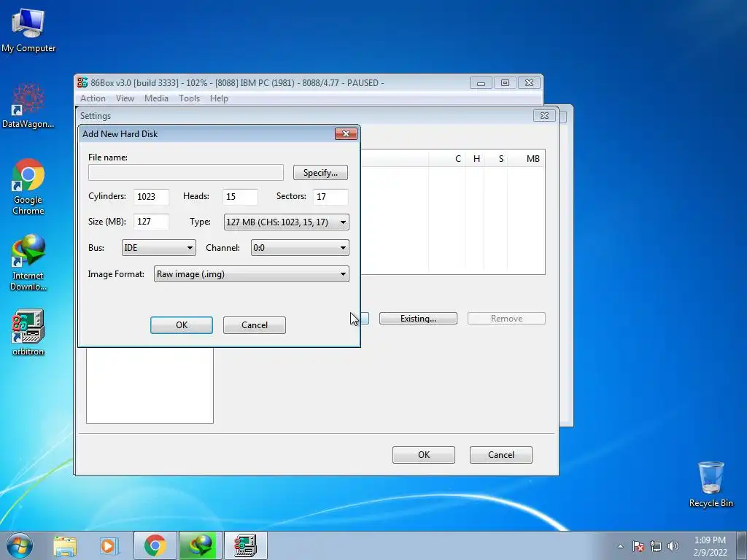The image size is (747, 560).
Task: Open network status tray icon
Action: pyautogui.click(x=656, y=546)
